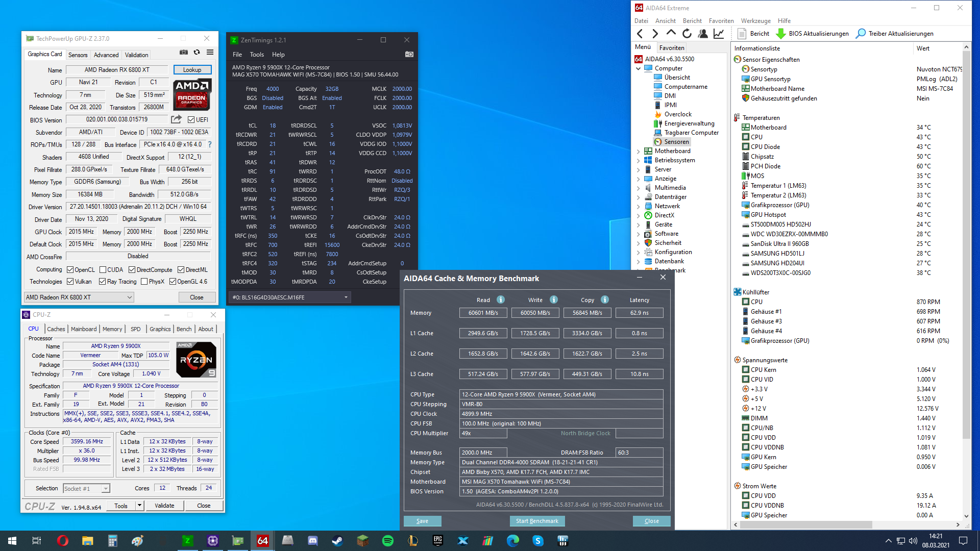Toggle the Ray Tracing checkbox in GPU-Z
Image resolution: width=980 pixels, height=551 pixels.
(102, 282)
